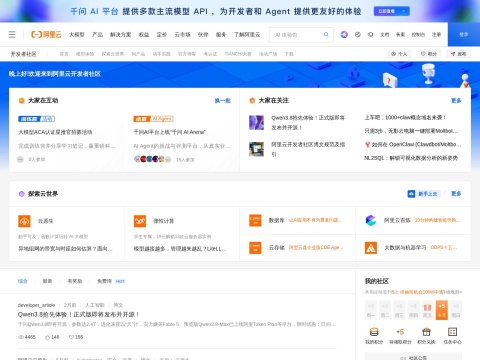The width and height of the screenshot is (480, 360).
Task: Click the 阿里云 logo
Action: [46, 34]
